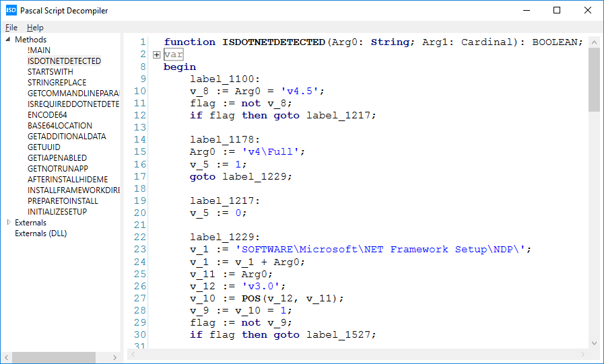Select the ENCODE64 method

click(47, 115)
